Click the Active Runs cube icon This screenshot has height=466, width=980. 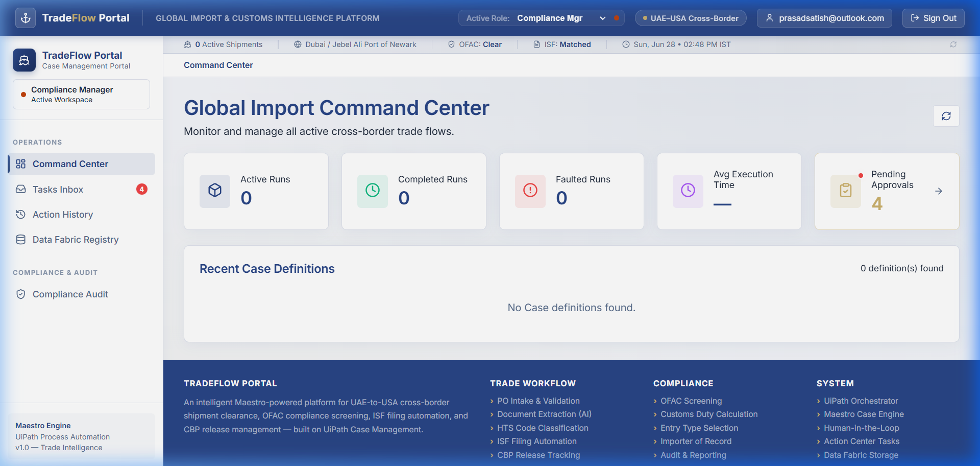point(215,191)
